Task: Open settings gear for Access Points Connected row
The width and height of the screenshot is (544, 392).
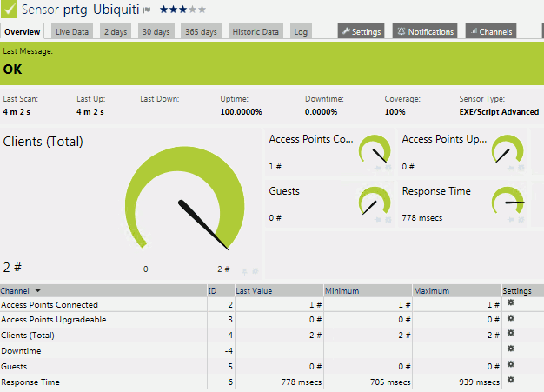Action: click(511, 302)
